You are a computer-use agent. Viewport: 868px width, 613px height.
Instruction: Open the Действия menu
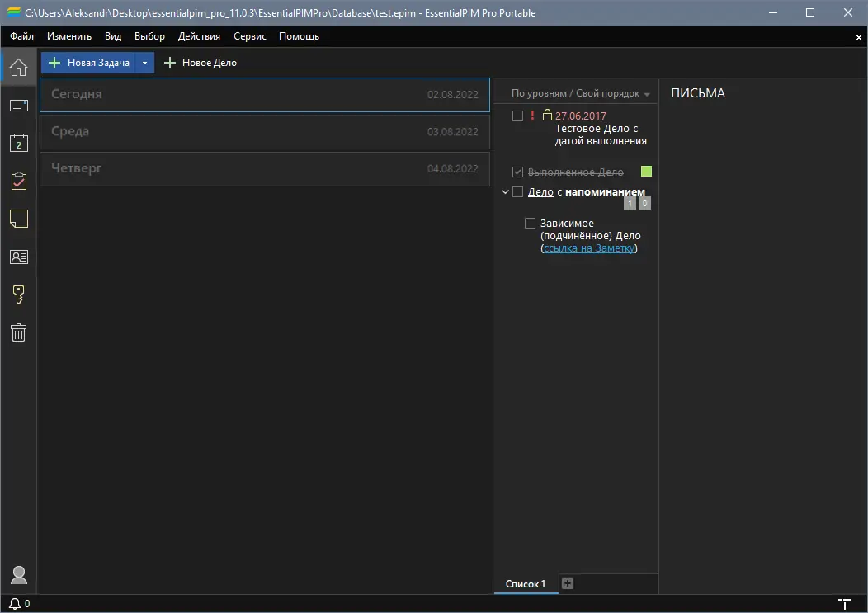tap(199, 36)
